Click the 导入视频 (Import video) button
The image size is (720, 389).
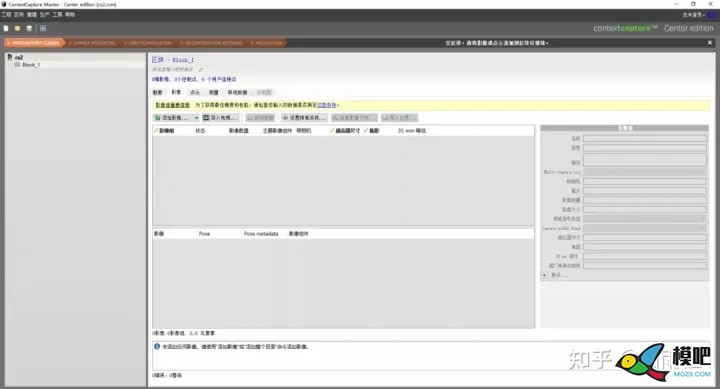click(220, 118)
